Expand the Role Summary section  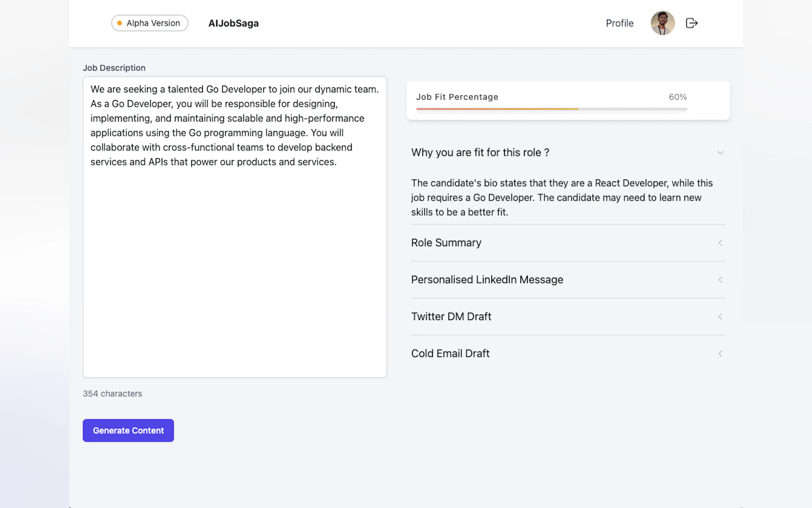pos(446,242)
